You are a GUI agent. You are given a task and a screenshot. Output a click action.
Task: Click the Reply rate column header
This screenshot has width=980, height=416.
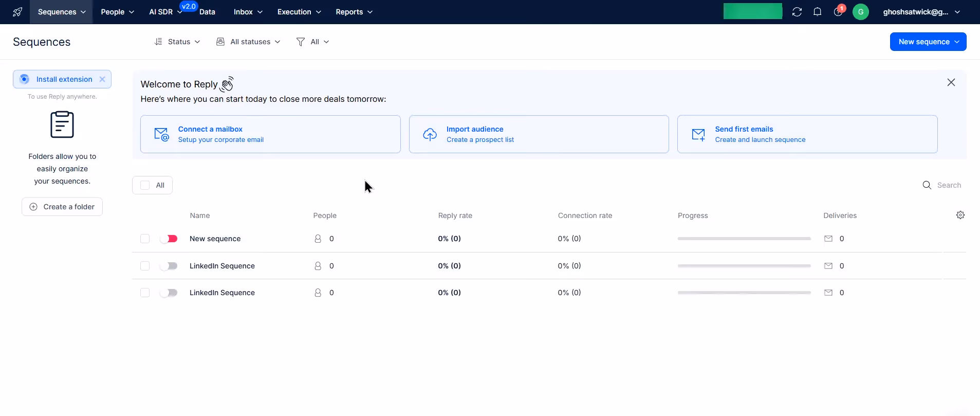click(455, 215)
